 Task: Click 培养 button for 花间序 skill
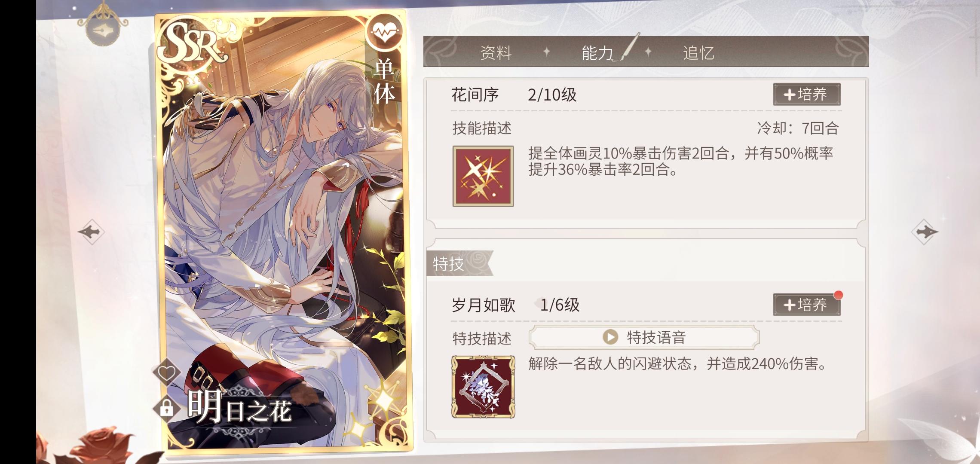(807, 95)
